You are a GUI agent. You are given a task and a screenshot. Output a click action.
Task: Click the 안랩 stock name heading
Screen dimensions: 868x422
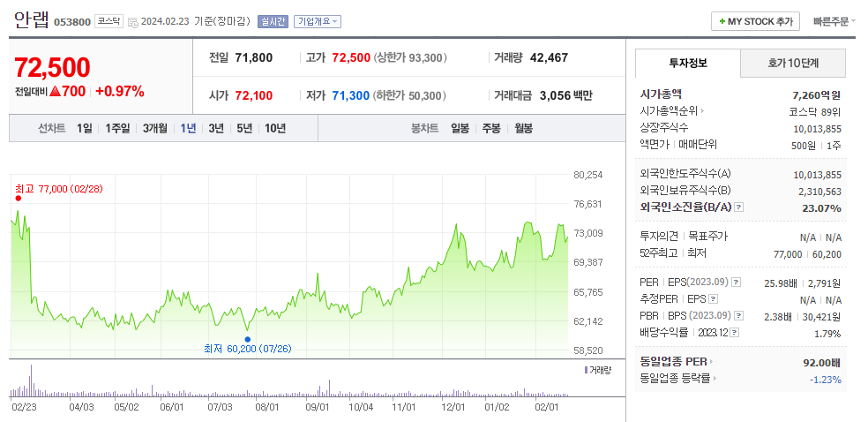click(x=31, y=20)
